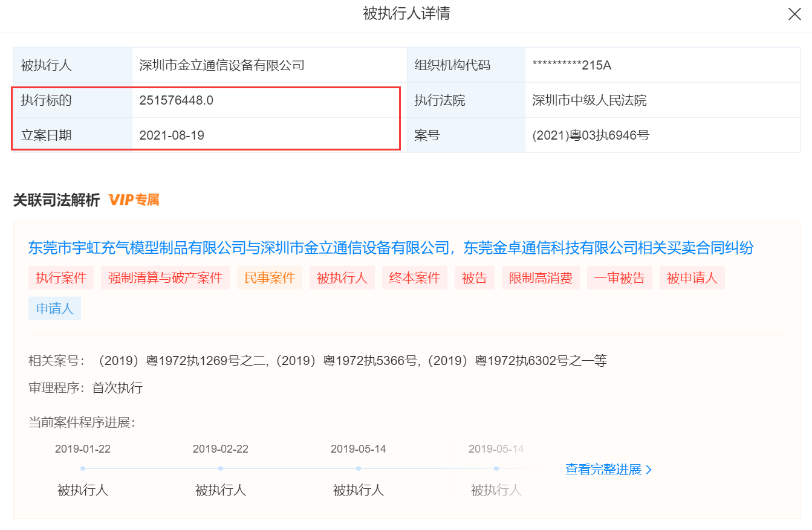Click the 被执行人 label under 2019-02-22
The height and width of the screenshot is (530, 812).
(x=221, y=490)
